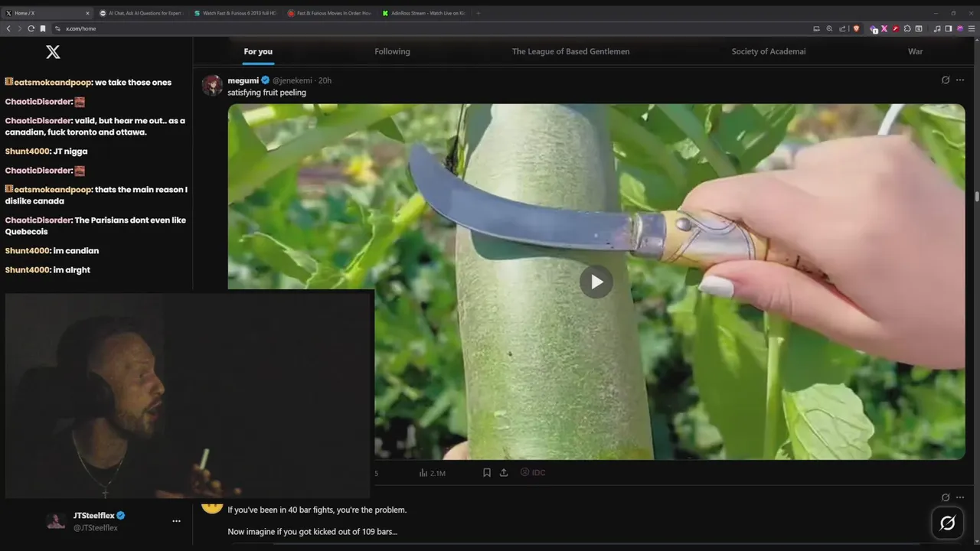
Task: Open JTSteelflex account menu dots
Action: 176,521
